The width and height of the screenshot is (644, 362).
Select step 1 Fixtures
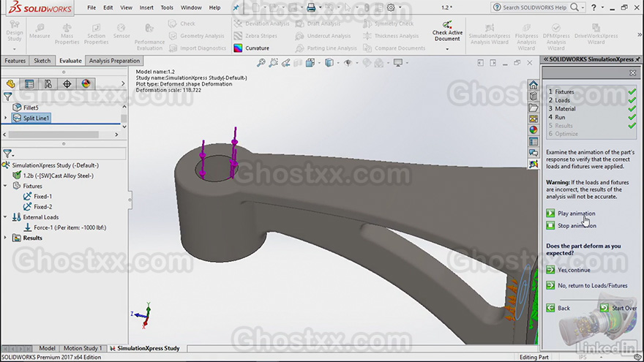[x=561, y=92]
